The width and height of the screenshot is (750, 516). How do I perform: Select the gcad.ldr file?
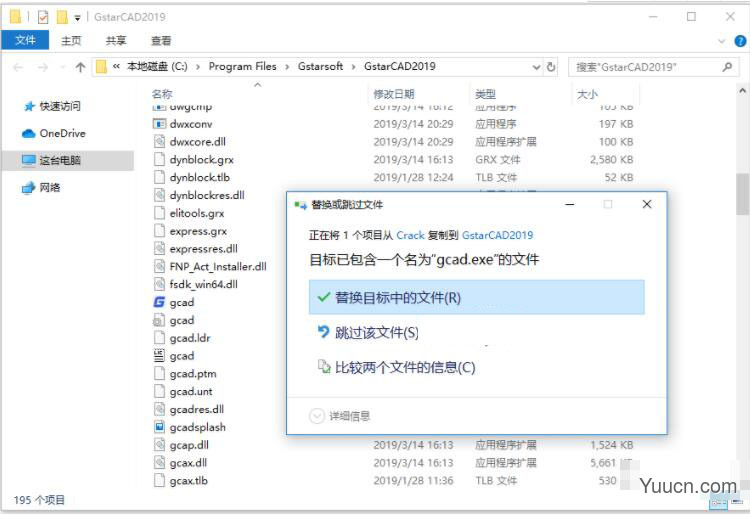(x=190, y=338)
